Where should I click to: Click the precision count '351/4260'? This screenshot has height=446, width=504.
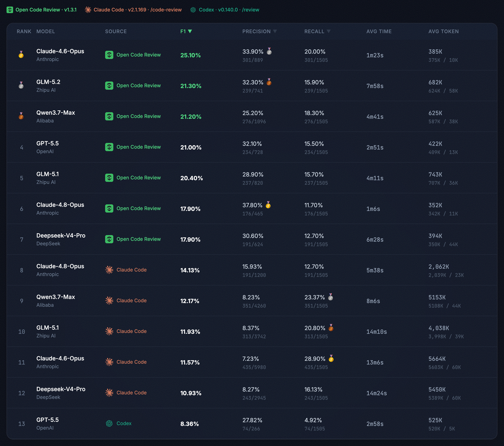click(254, 306)
